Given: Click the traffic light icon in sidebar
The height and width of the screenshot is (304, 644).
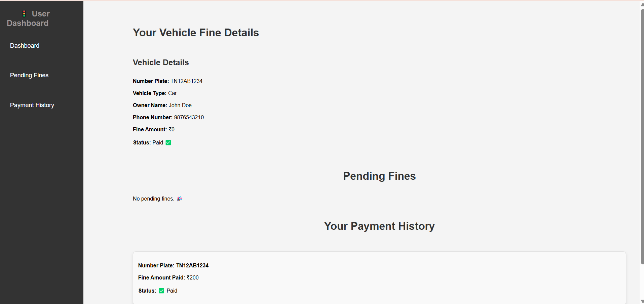Looking at the screenshot, I should click(x=24, y=14).
